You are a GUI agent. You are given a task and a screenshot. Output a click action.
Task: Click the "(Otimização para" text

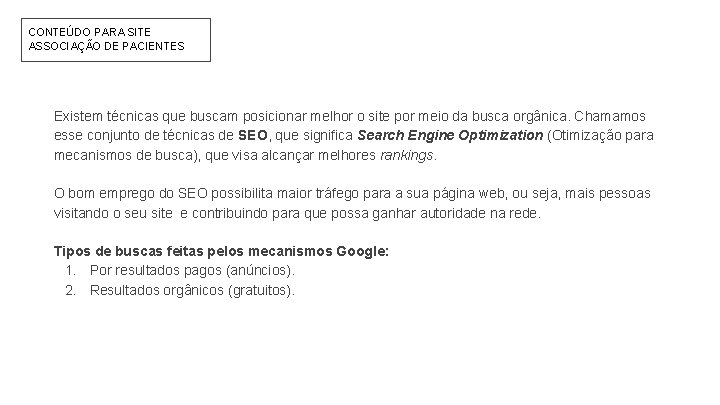click(601, 135)
